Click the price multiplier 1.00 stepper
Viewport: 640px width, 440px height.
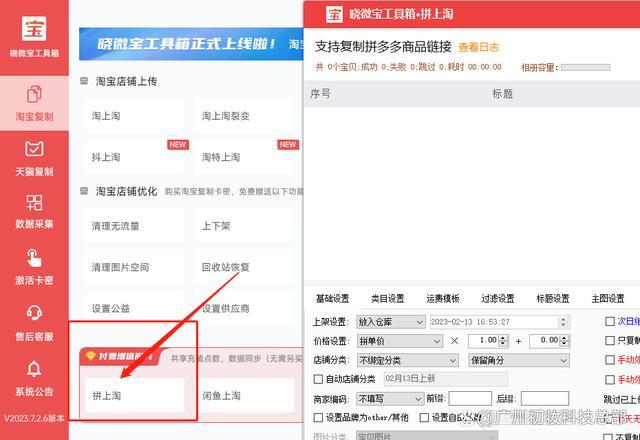click(503, 341)
